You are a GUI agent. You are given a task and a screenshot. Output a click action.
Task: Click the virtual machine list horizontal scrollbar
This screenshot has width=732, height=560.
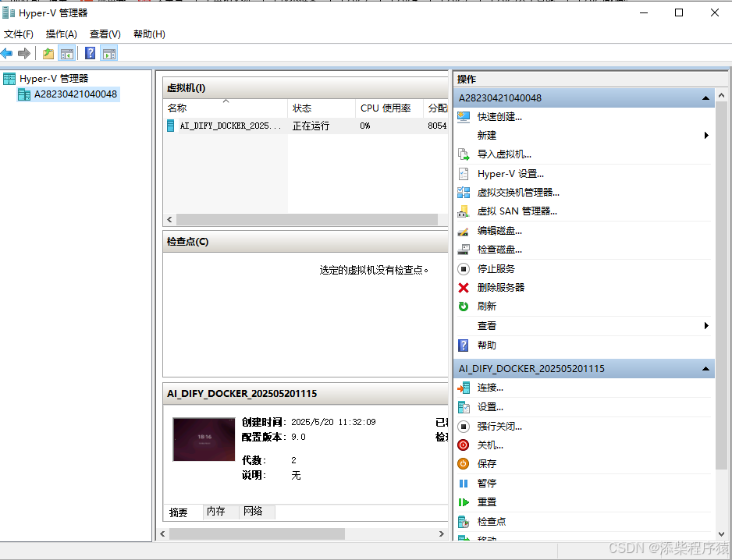pos(307,219)
